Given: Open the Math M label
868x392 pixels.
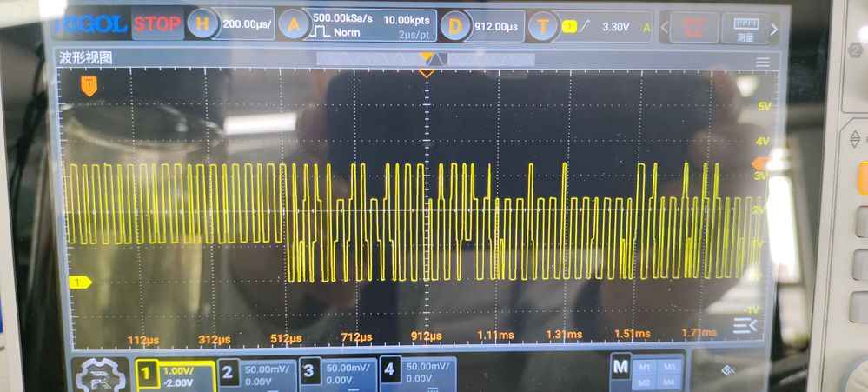Looking at the screenshot, I should click(x=620, y=367).
